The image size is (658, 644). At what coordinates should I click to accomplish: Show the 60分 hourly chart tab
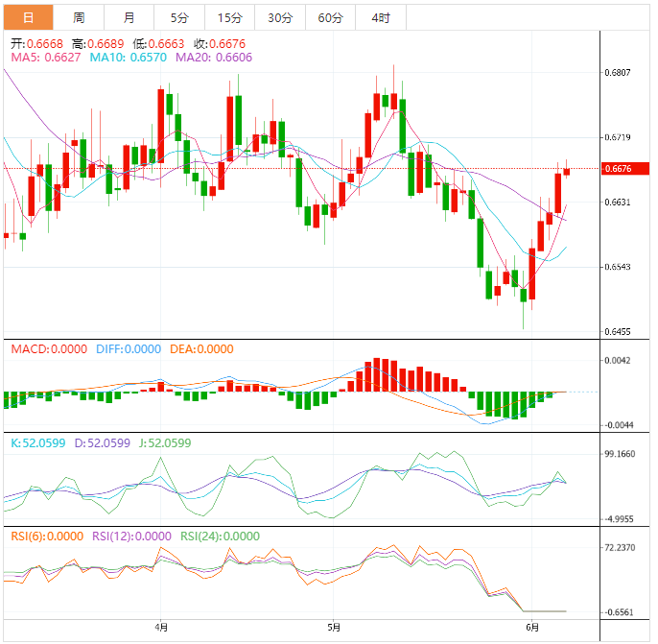pyautogui.click(x=330, y=18)
